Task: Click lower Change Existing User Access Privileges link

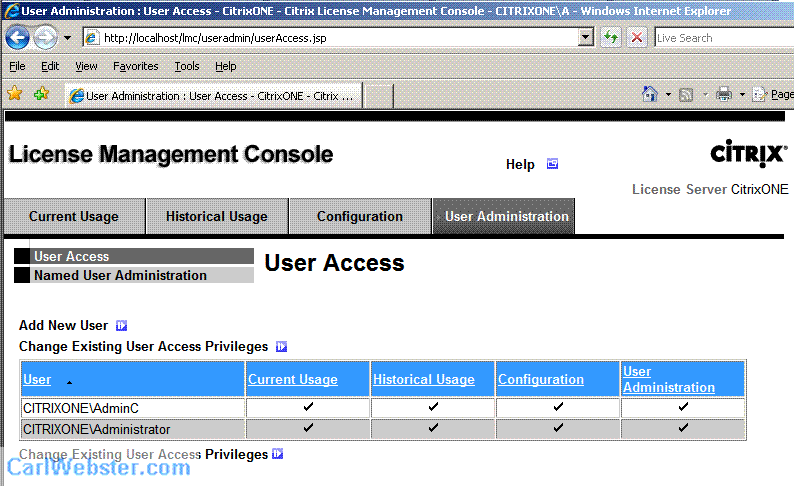Action: point(143,455)
